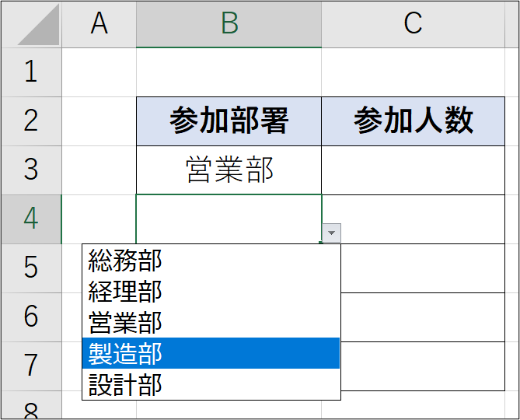Select column C header
520x420 pixels.
(x=414, y=24)
